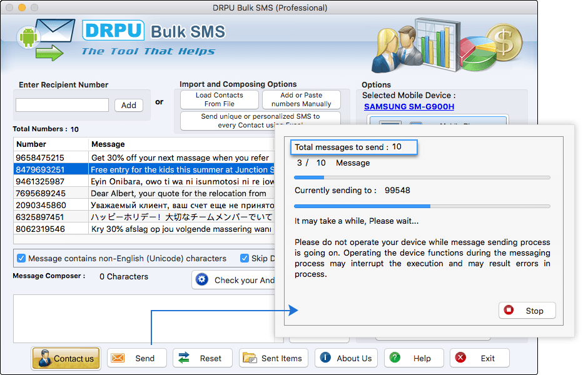This screenshot has height=375, width=588.
Task: Click the blue info icon on About Us
Action: pos(325,357)
